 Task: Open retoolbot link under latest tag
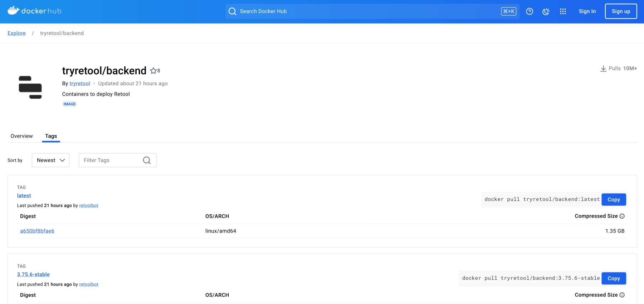click(x=89, y=206)
